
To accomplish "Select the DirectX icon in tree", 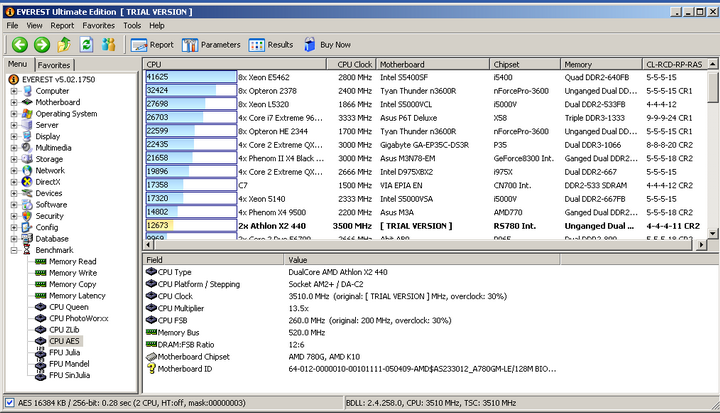I will click(27, 182).
